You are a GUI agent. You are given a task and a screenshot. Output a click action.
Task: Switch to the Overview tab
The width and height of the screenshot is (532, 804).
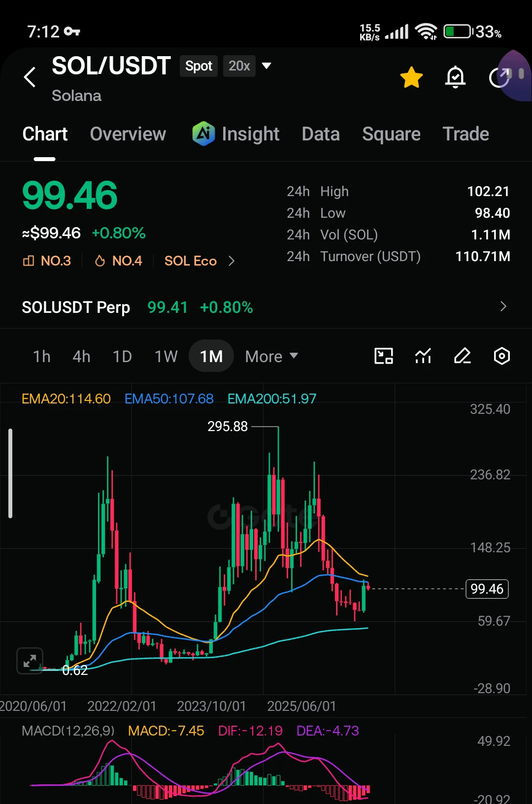128,134
